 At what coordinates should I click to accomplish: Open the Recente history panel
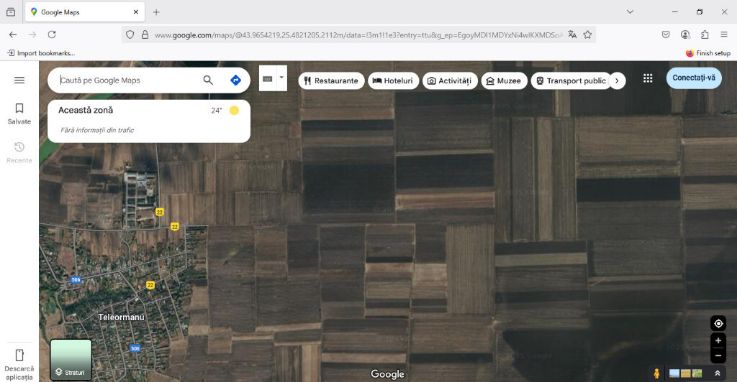[x=19, y=153]
